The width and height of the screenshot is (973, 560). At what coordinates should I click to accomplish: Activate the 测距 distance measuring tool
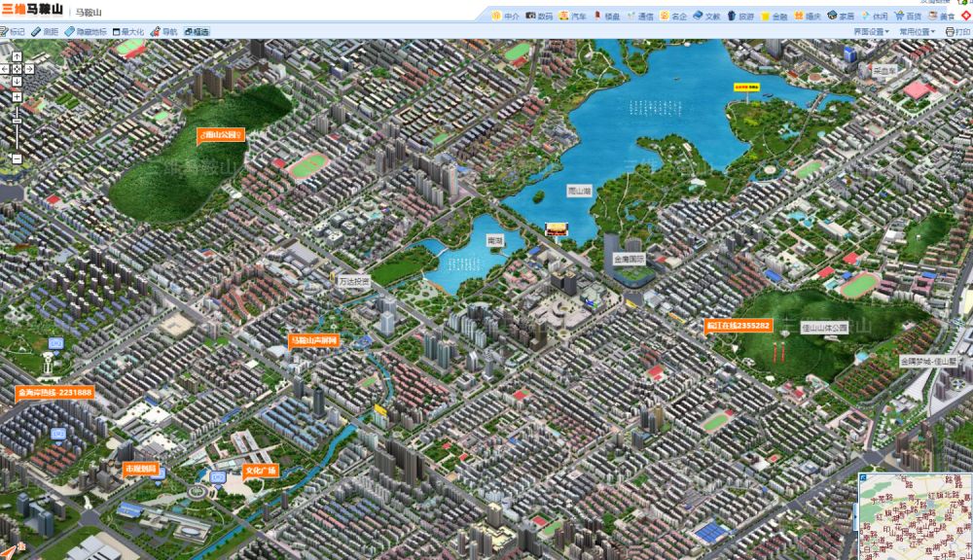point(45,32)
